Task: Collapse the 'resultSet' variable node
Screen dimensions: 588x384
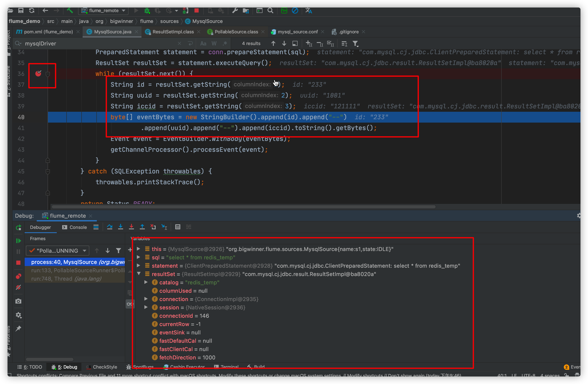Action: pyautogui.click(x=139, y=274)
